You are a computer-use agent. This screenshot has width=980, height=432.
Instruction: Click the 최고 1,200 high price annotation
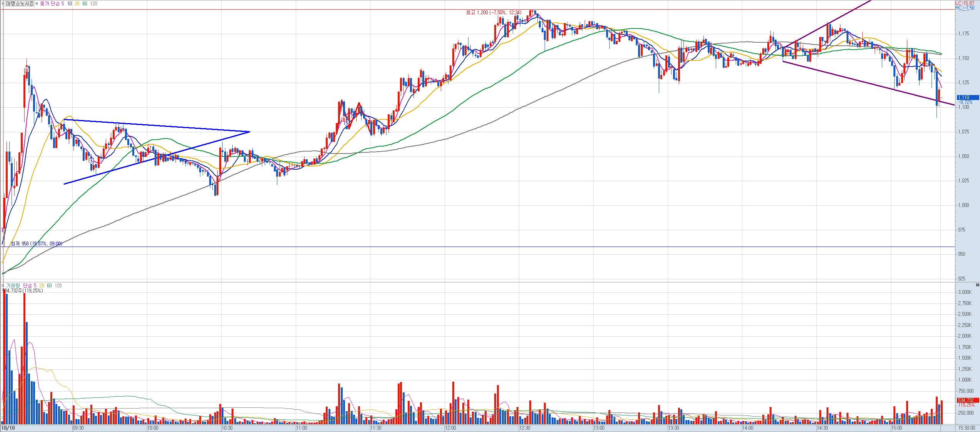pos(493,13)
